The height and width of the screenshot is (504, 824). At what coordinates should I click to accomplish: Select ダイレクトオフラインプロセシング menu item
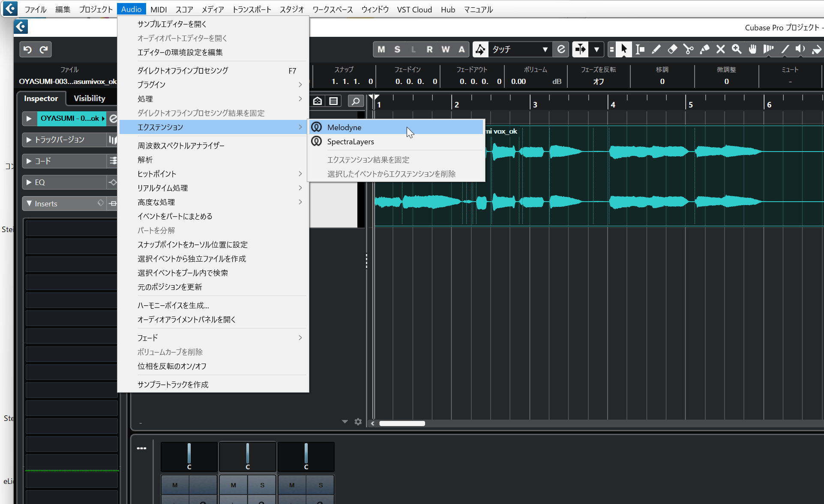click(x=213, y=71)
